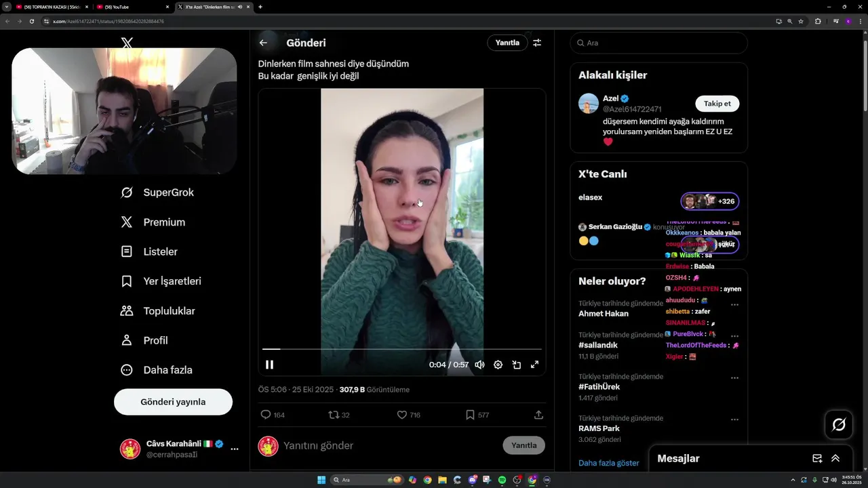This screenshot has width=868, height=488.
Task: Open more options for Ahmet Hakan trend
Action: pos(734,304)
